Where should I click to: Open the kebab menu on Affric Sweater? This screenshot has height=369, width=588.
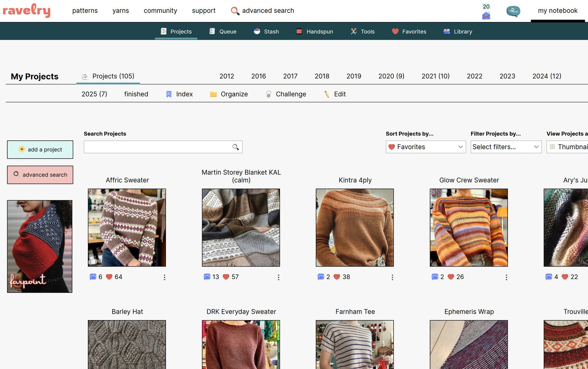(164, 277)
